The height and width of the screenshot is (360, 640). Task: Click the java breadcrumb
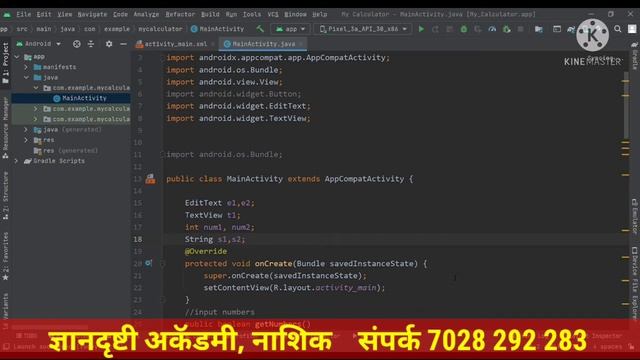click(68, 29)
